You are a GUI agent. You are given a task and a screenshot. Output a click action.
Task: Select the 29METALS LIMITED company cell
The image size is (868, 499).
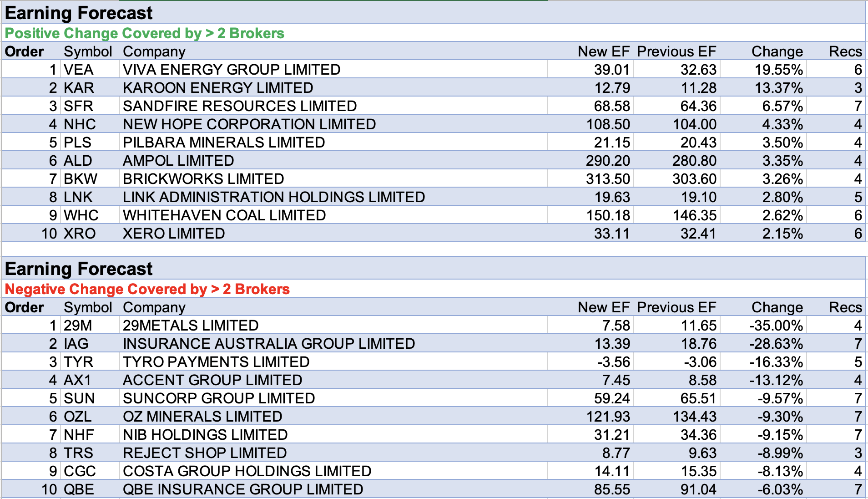(x=191, y=326)
